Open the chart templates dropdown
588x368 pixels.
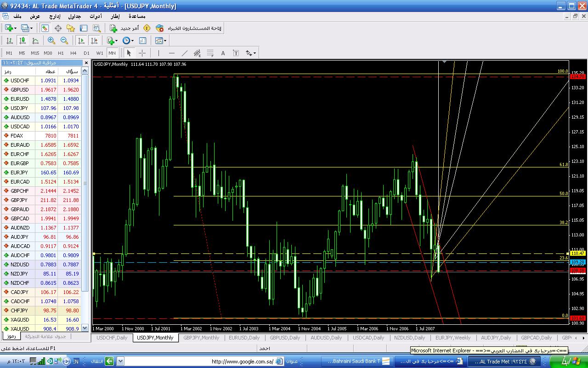[x=161, y=40]
